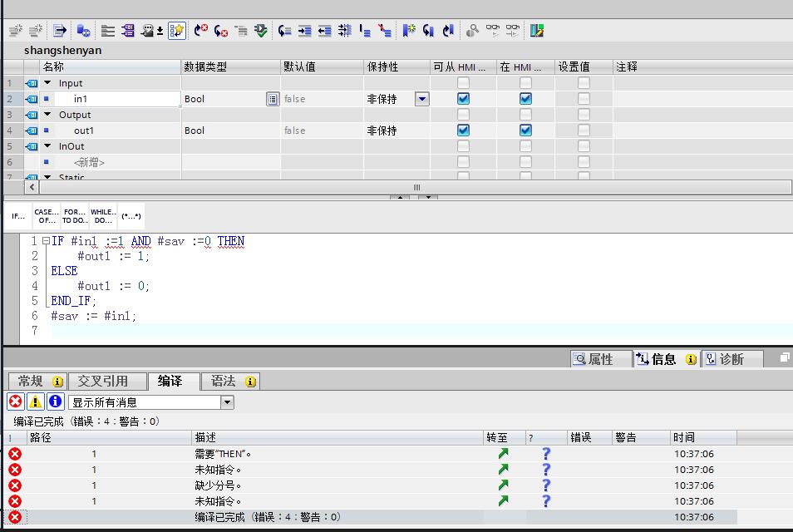793x532 pixels.
Task: Collapse the InOut section triangle
Action: pyautogui.click(x=47, y=145)
